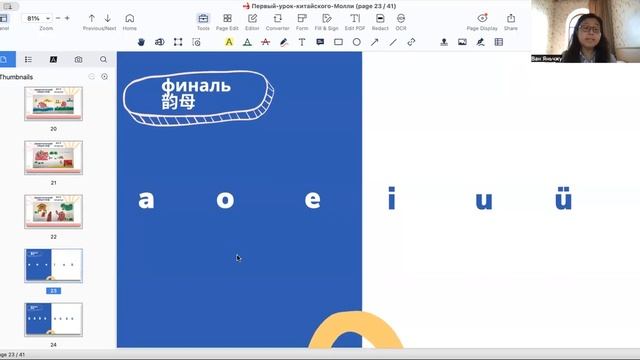Click the letter 'u' on the slide
The height and width of the screenshot is (360, 640).
pyautogui.click(x=484, y=201)
